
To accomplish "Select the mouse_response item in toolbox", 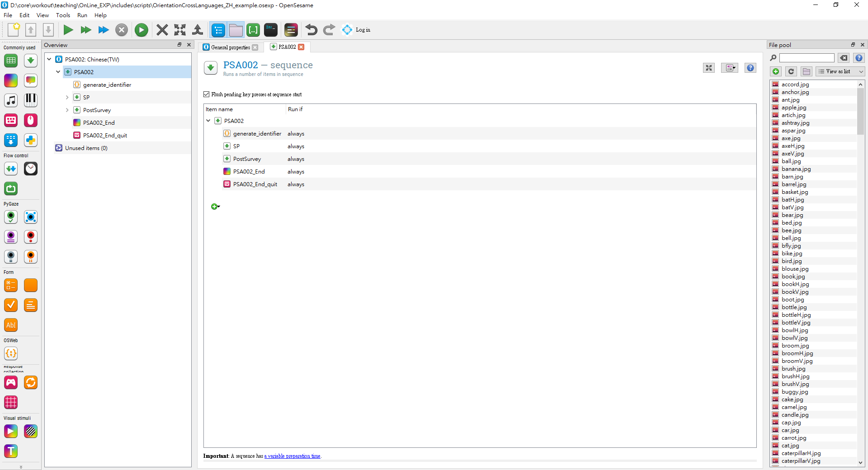I will (31, 120).
